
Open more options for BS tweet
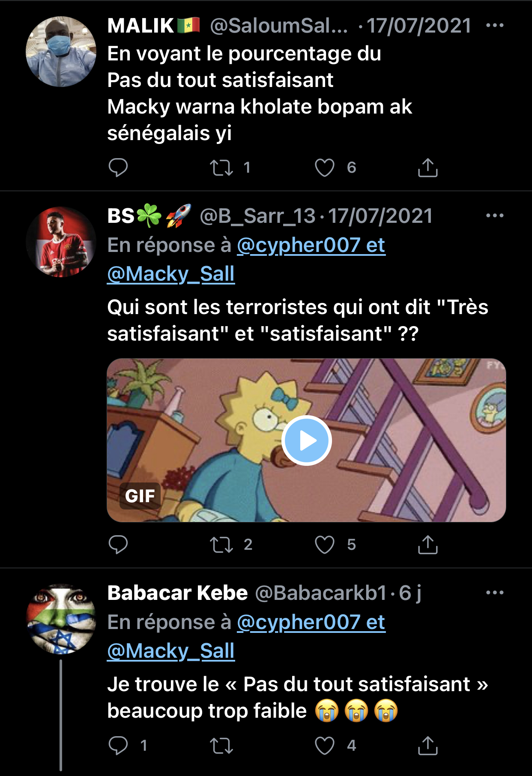(495, 216)
